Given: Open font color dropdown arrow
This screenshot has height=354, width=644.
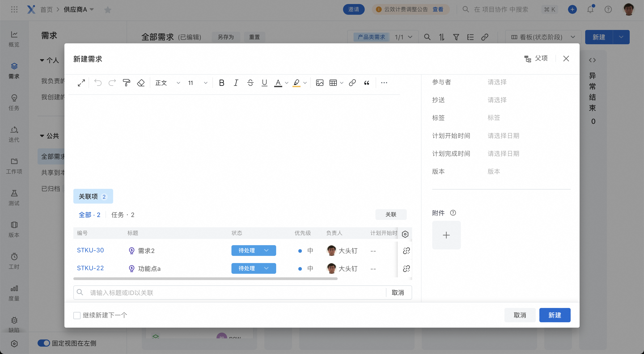Looking at the screenshot, I should pos(287,83).
